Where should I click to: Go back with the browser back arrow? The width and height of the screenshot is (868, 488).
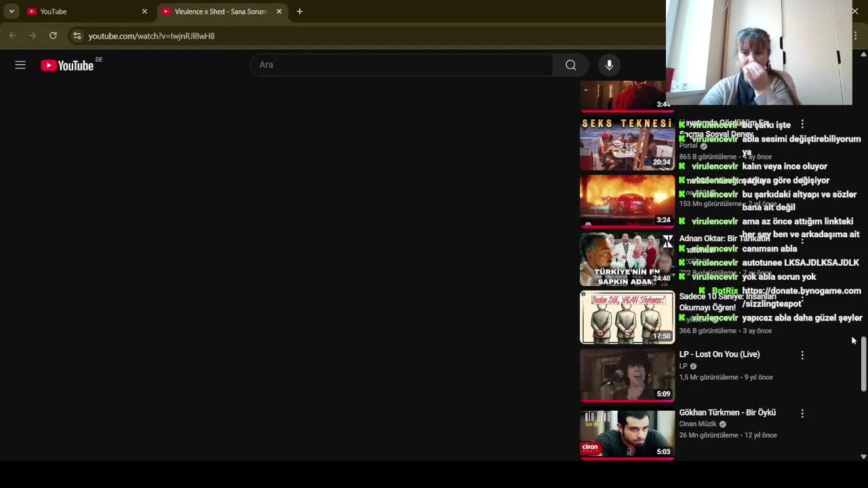click(x=12, y=35)
